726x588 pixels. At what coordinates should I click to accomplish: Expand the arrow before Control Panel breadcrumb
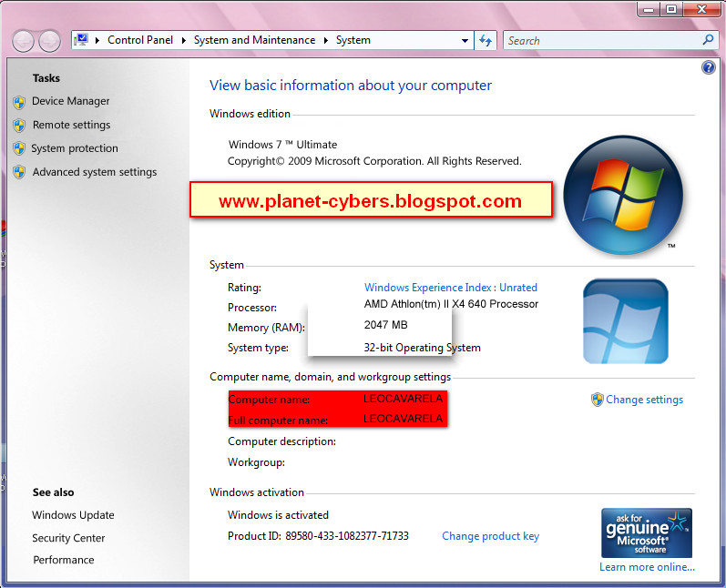97,40
